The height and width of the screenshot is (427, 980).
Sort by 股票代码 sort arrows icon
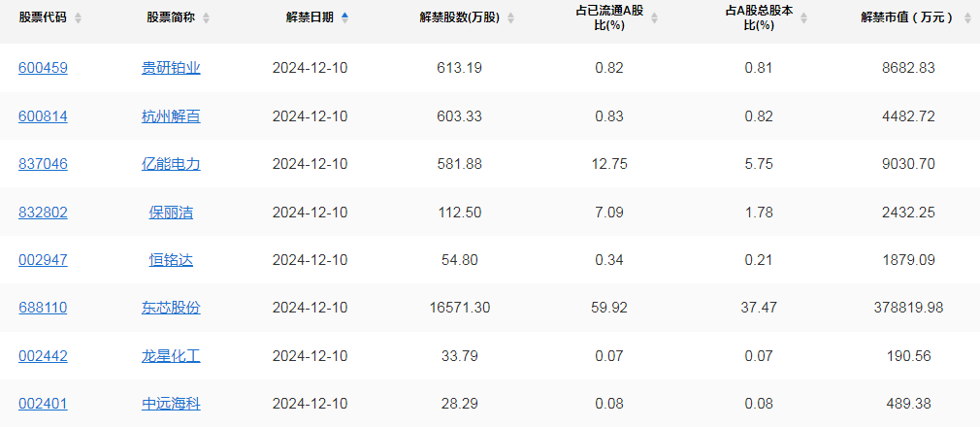pyautogui.click(x=79, y=18)
